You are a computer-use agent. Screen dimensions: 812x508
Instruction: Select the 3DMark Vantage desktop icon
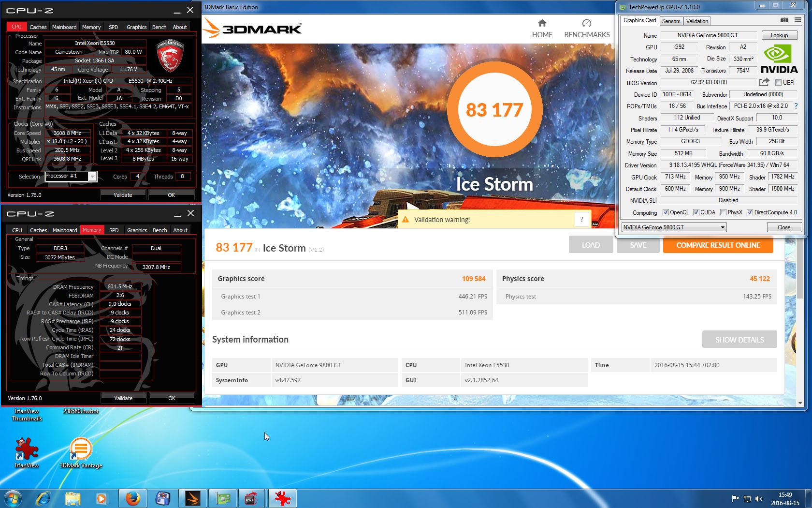point(81,452)
